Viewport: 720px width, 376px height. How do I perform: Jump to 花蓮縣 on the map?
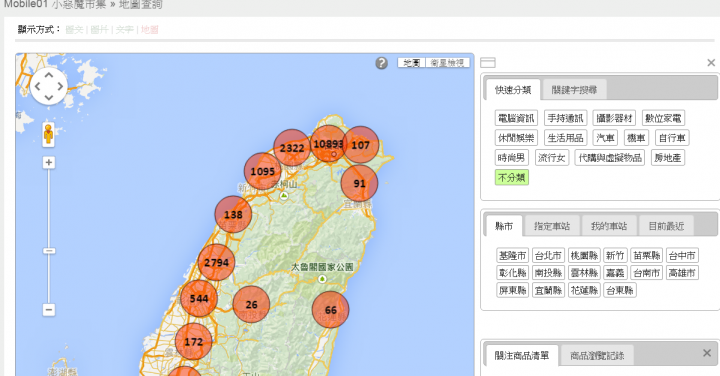(x=584, y=291)
